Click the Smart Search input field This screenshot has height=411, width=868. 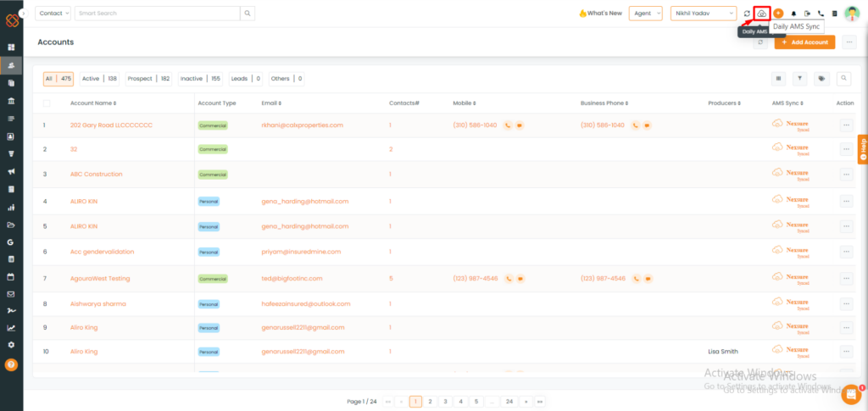157,14
